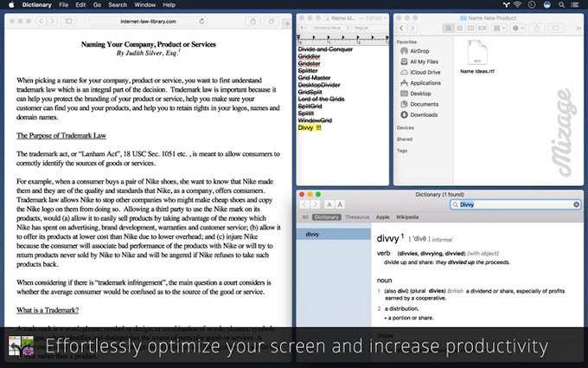This screenshot has height=368, width=588.
Task: Open the Finder action gear menu
Action: pyautogui.click(x=518, y=29)
